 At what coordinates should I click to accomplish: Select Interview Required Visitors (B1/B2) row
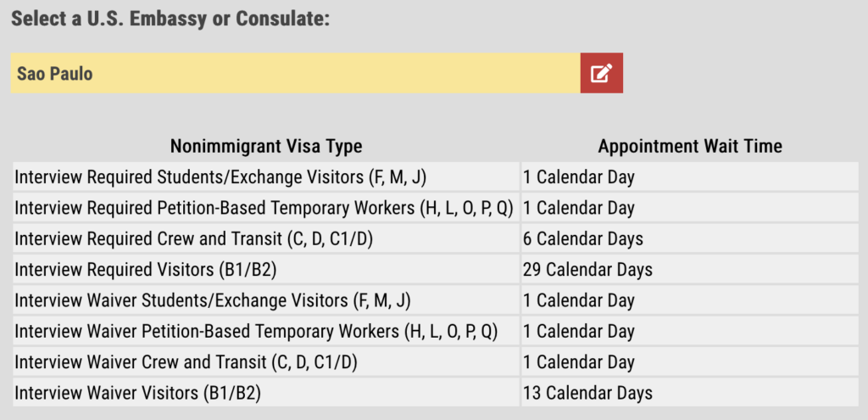436,269
